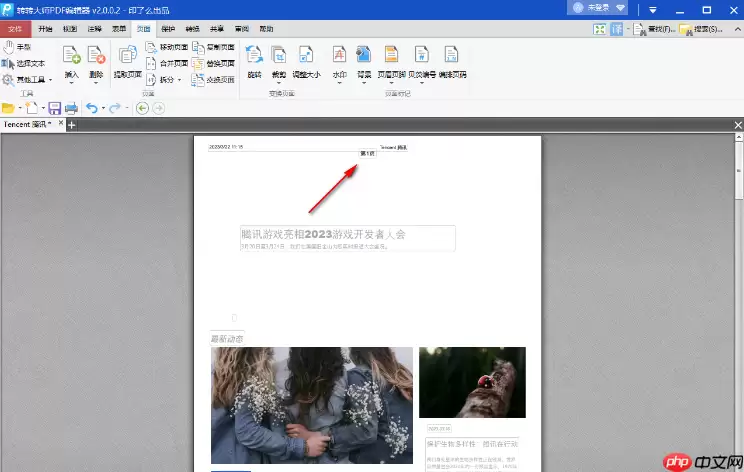The image size is (744, 472).
Task: Switch to the Share (共享) tab
Action: [217, 29]
